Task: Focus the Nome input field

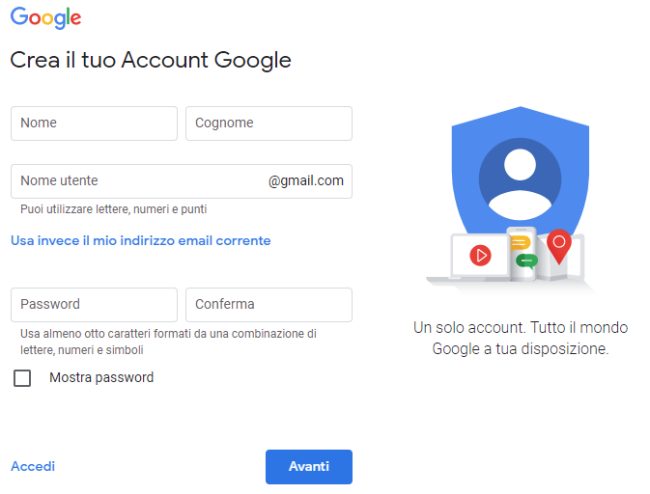Action: (94, 123)
